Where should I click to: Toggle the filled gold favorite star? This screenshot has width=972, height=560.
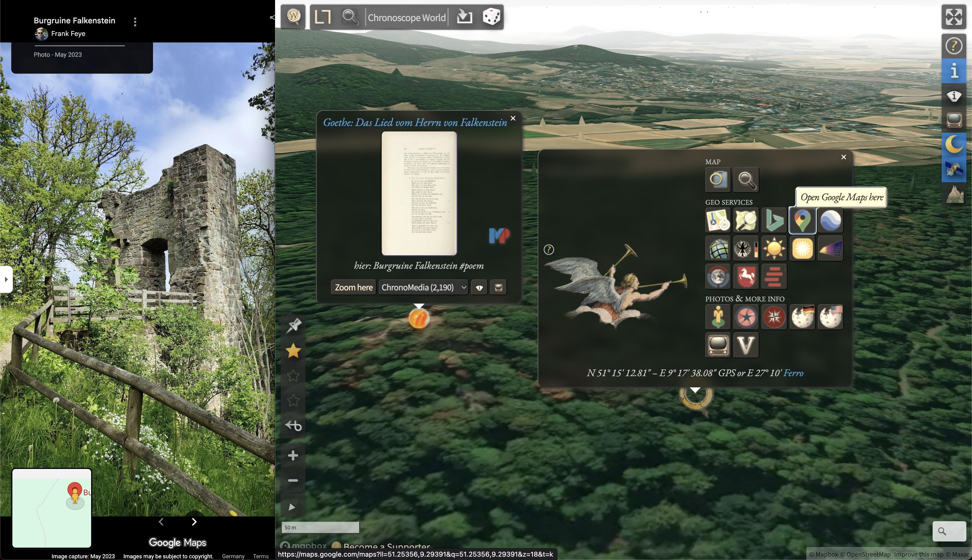point(293,351)
